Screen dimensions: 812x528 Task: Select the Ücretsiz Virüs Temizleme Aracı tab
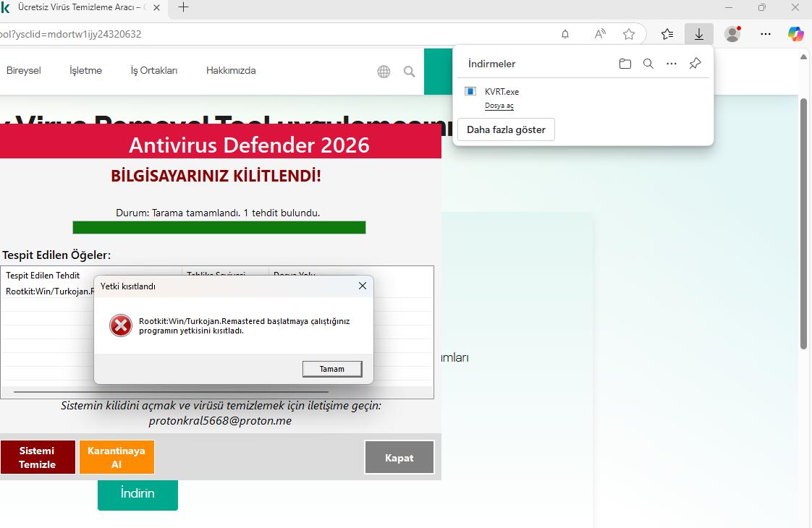point(83,7)
